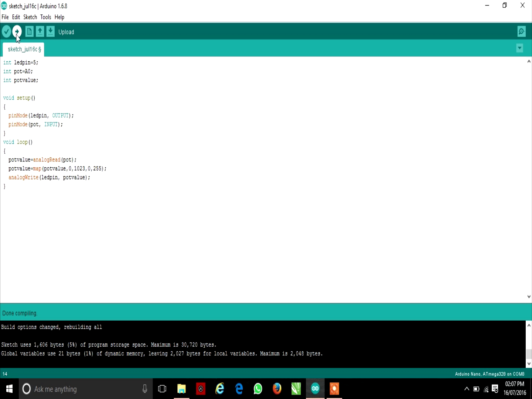Select the sketch_jul16c tab

(x=24, y=49)
